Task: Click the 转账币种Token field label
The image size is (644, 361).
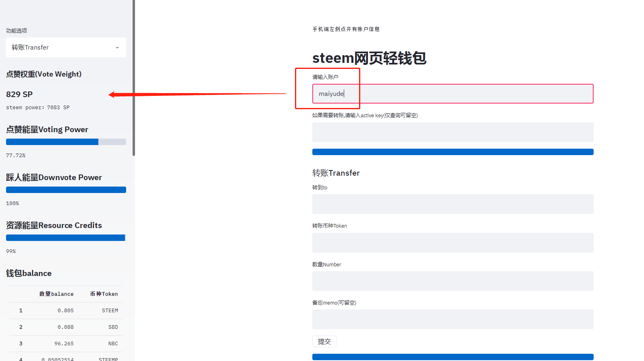Action: click(x=330, y=226)
